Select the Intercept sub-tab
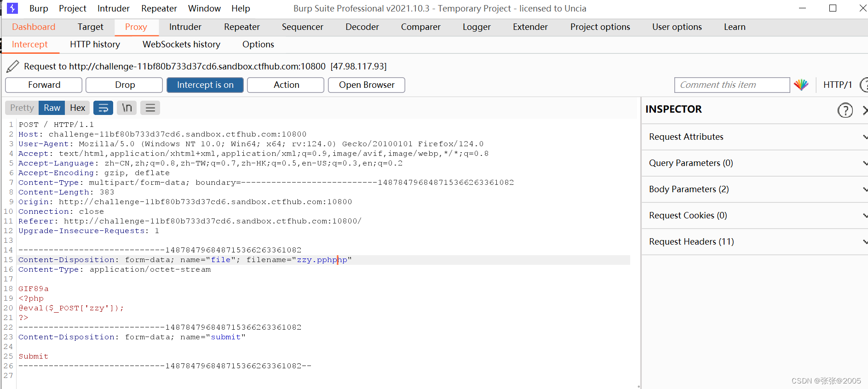The image size is (868, 389). coord(30,45)
